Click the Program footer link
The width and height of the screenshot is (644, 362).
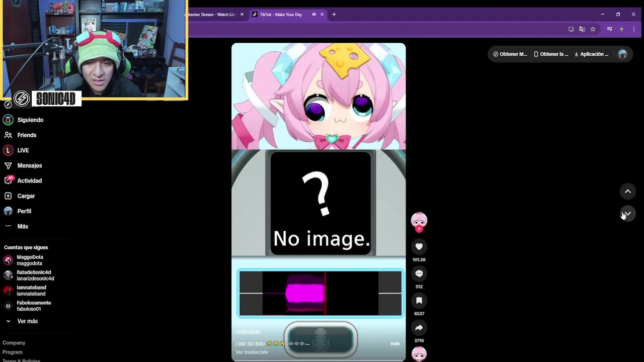12,352
